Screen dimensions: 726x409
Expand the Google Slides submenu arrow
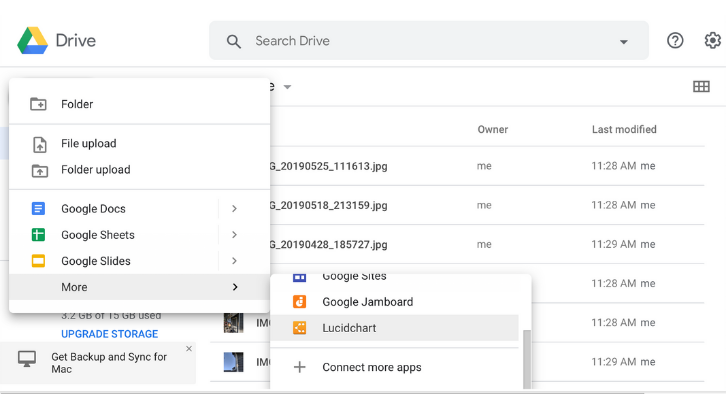(x=234, y=261)
